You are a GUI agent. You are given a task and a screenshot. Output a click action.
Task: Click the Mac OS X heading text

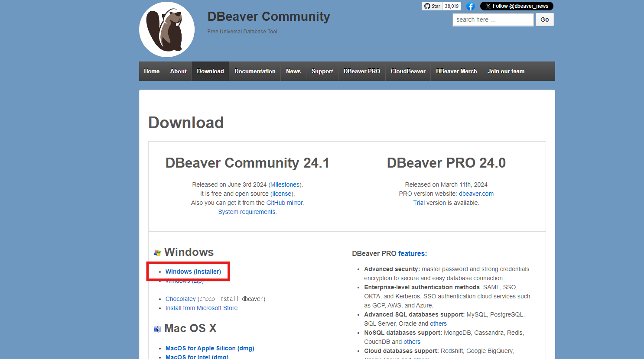pos(190,328)
